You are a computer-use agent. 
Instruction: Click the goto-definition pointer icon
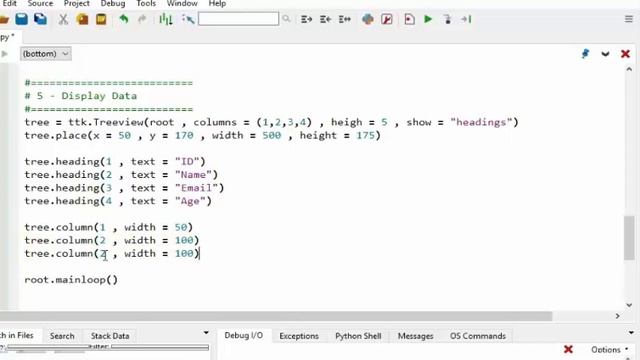[x=188, y=19]
